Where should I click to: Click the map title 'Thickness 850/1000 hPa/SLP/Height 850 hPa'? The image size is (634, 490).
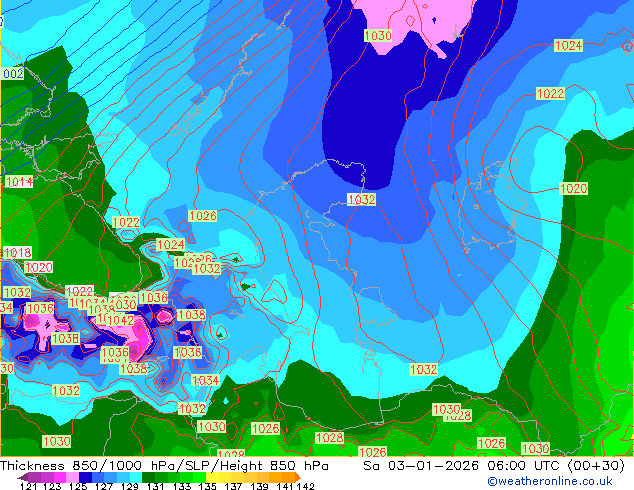[164, 465]
